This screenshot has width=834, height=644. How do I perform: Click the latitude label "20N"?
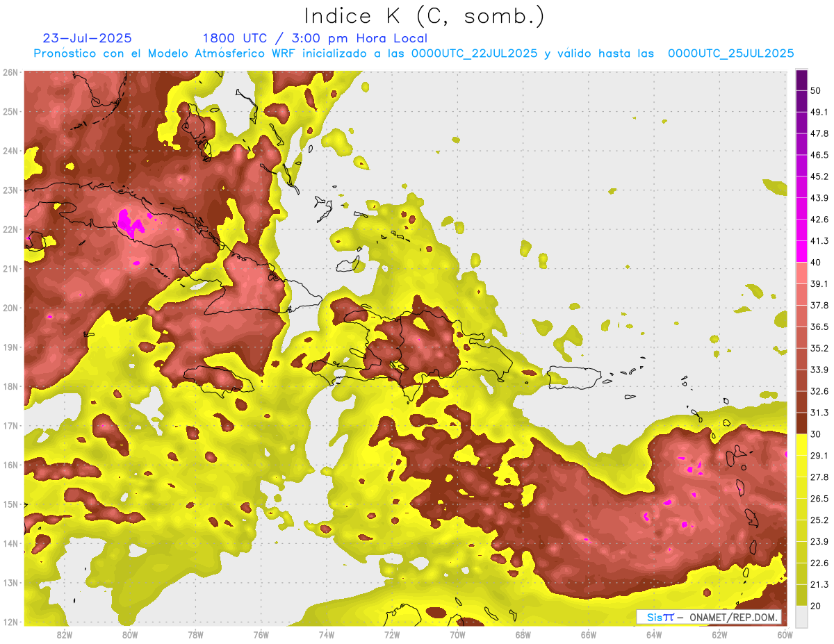tap(10, 308)
